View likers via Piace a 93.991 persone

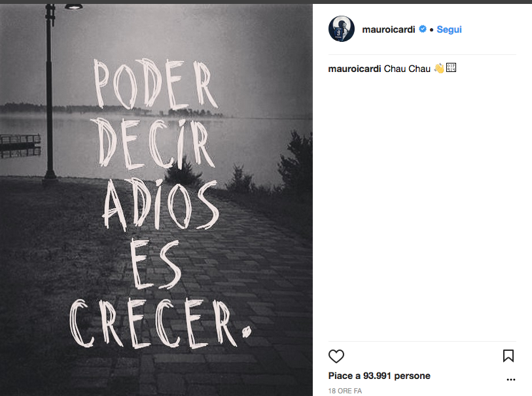click(379, 376)
